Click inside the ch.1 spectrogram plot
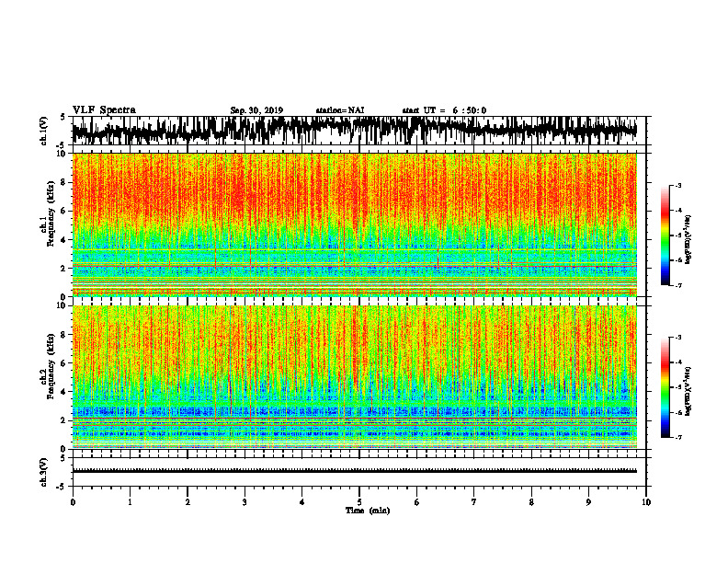Screen dimensions: 728x563 355,224
